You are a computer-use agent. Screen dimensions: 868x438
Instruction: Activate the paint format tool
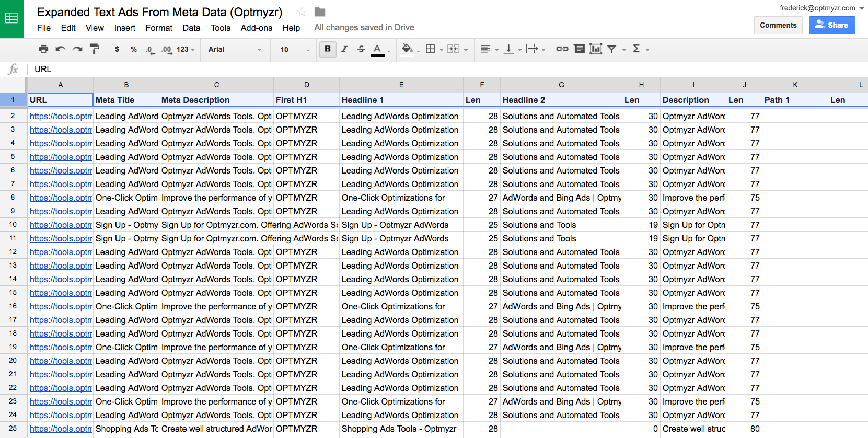95,49
